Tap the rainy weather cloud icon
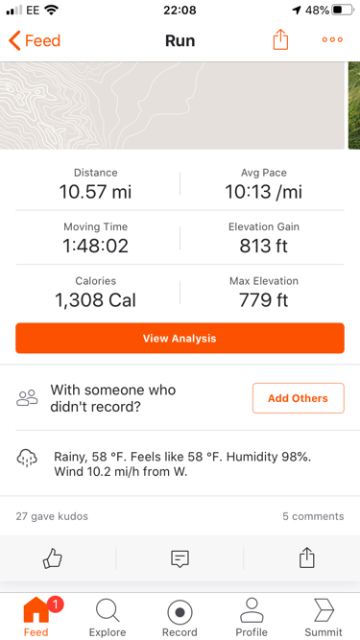 tap(27, 458)
